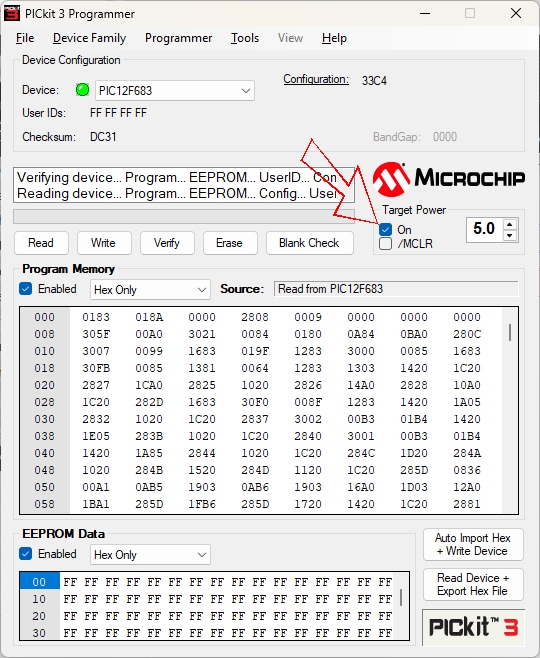Select program memory cell 0836
Image resolution: width=540 pixels, height=658 pixels.
point(467,470)
